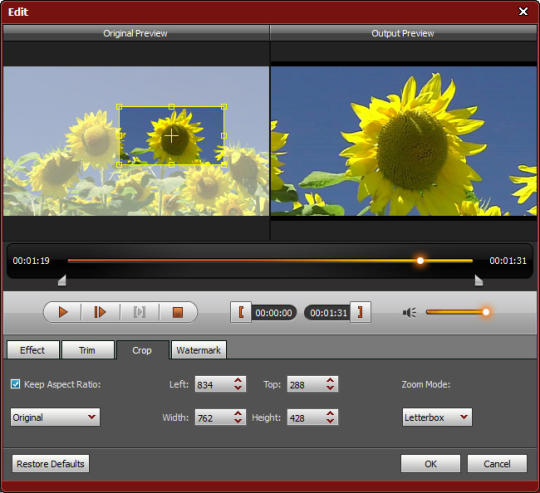
Task: Click the current time 00:01:19 label
Action: [31, 261]
